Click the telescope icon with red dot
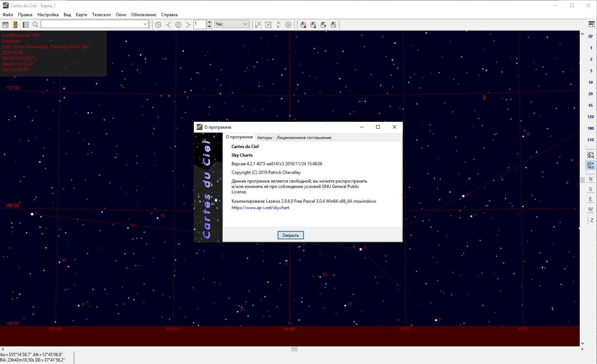597x364 pixels. (303, 25)
